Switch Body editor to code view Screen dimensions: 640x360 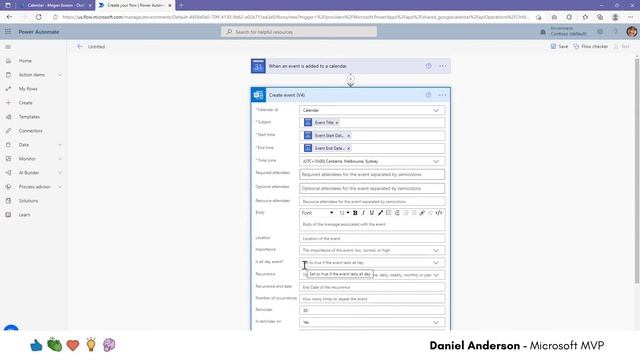[439, 213]
